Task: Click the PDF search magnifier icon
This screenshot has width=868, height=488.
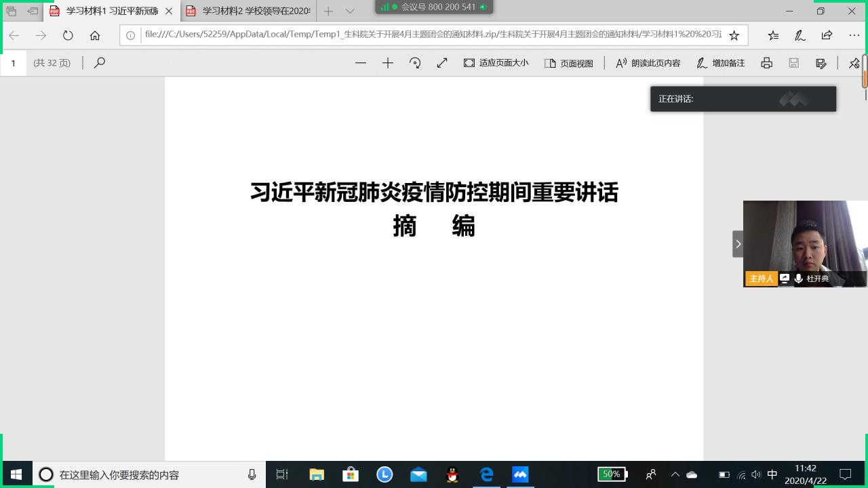Action: pyautogui.click(x=100, y=63)
